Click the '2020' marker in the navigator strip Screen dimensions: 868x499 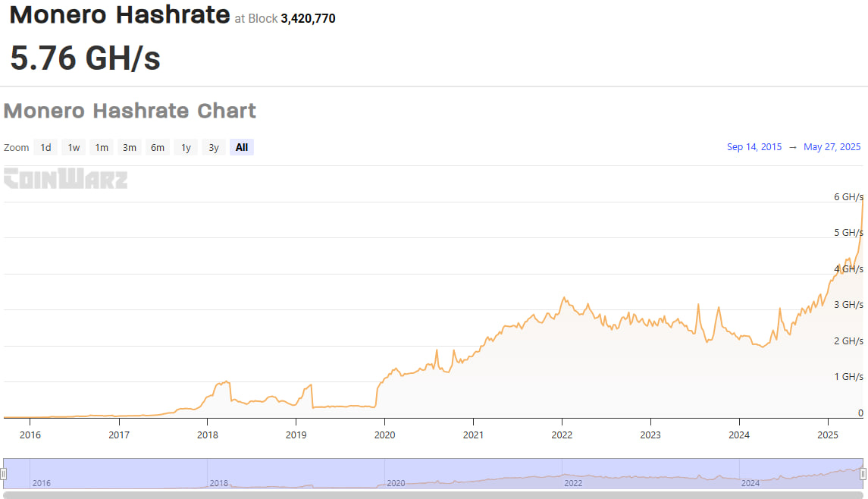(x=397, y=483)
